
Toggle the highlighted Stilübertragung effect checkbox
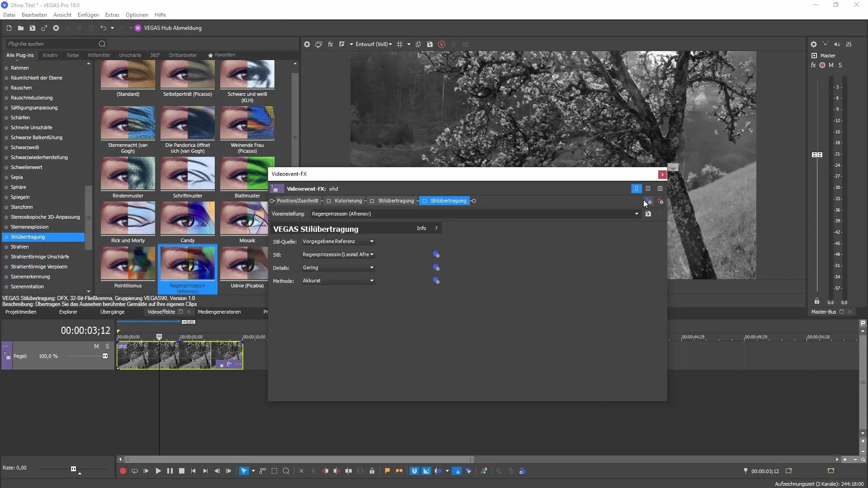[x=425, y=201]
